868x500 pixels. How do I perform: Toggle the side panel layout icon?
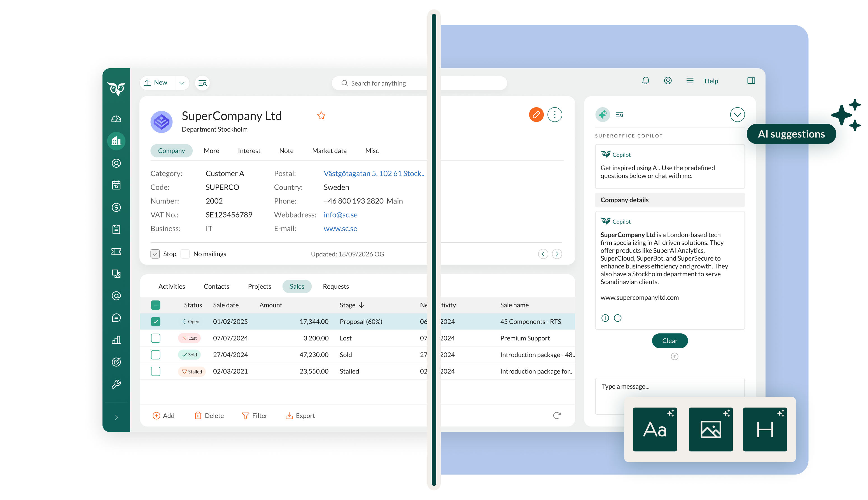coord(751,81)
